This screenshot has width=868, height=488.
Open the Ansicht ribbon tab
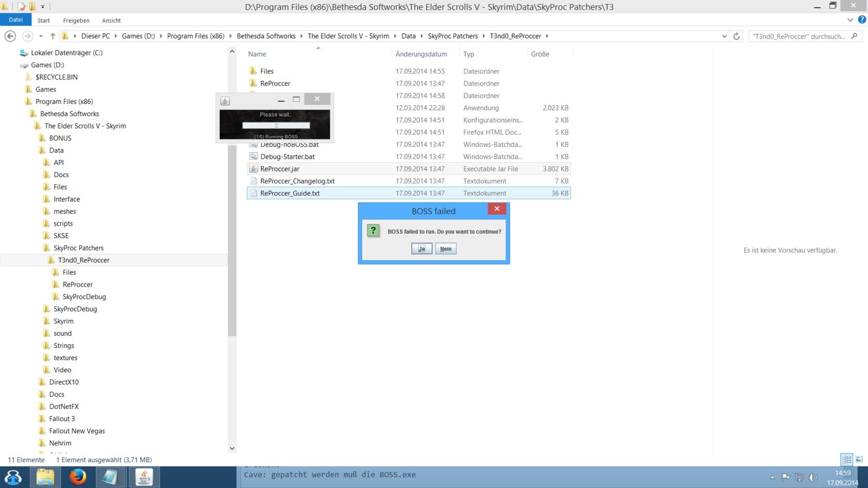111,21
